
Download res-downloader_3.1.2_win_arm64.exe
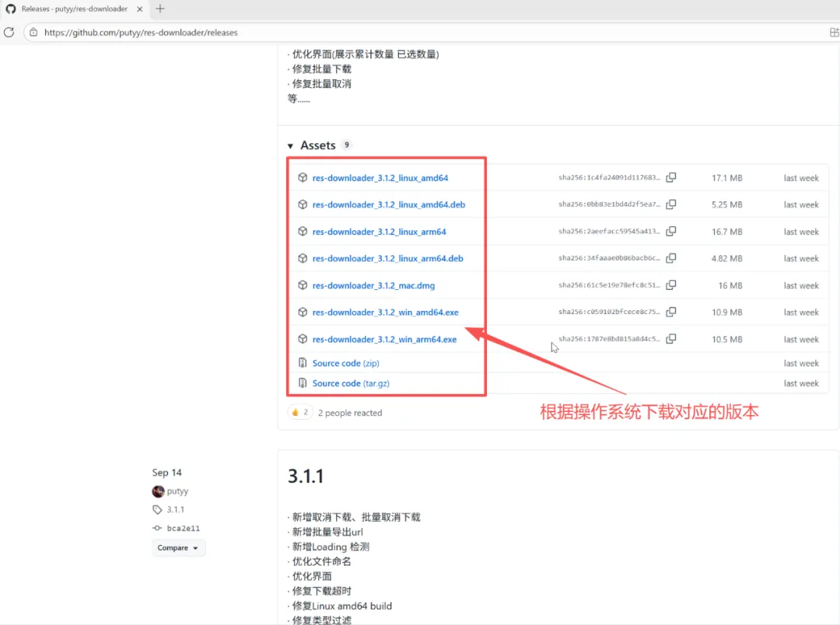click(385, 340)
